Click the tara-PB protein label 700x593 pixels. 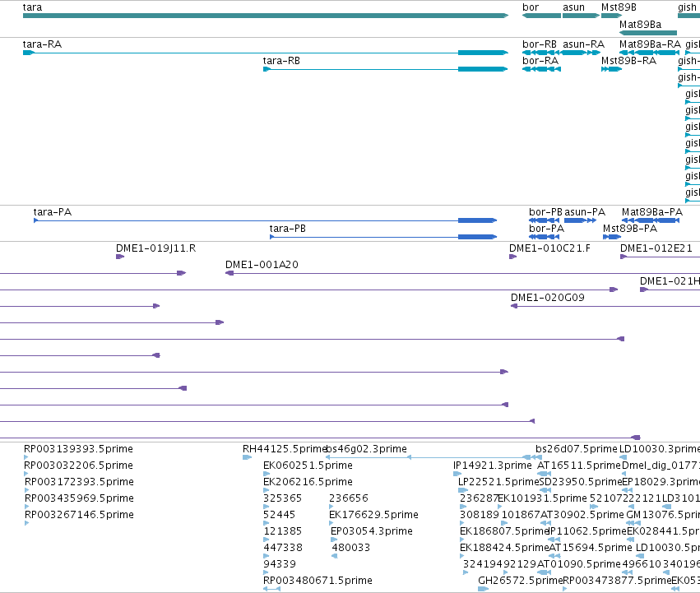coord(288,229)
